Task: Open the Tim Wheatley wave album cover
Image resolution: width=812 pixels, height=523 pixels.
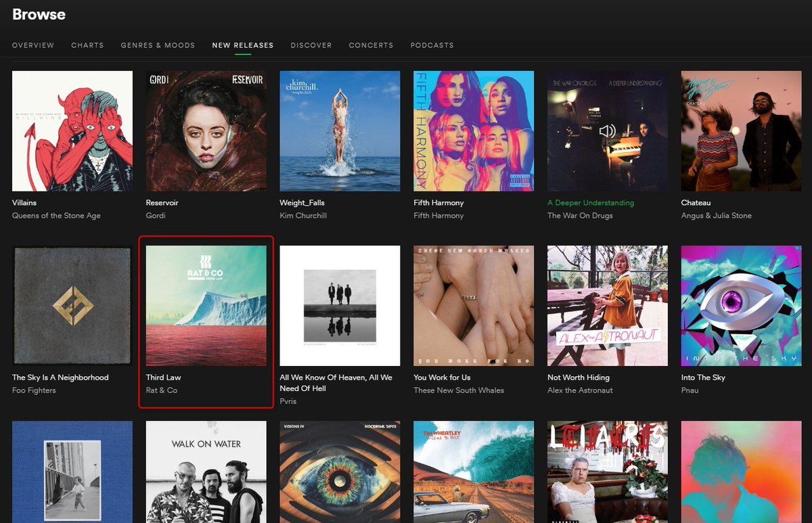Action: [x=474, y=472]
